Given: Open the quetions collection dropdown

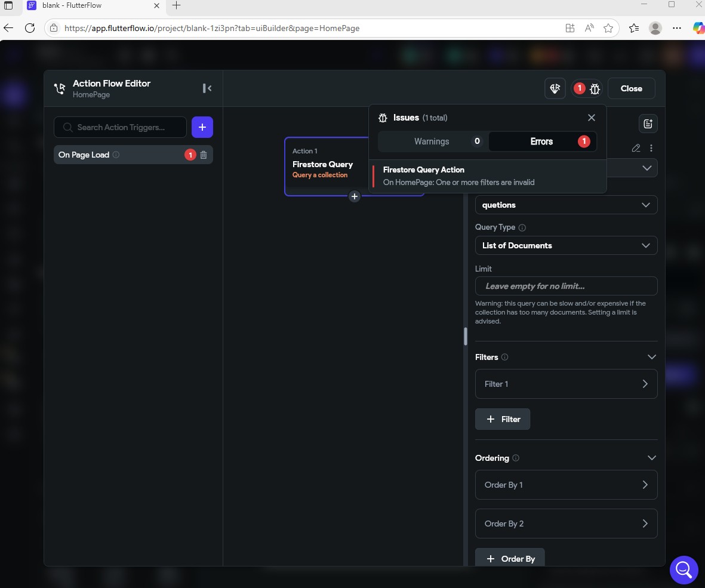Looking at the screenshot, I should pyautogui.click(x=566, y=205).
